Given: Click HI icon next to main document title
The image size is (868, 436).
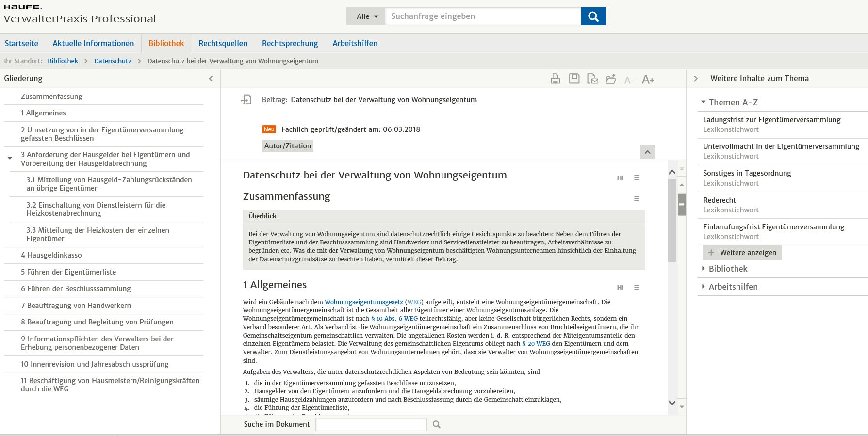Looking at the screenshot, I should coord(620,178).
